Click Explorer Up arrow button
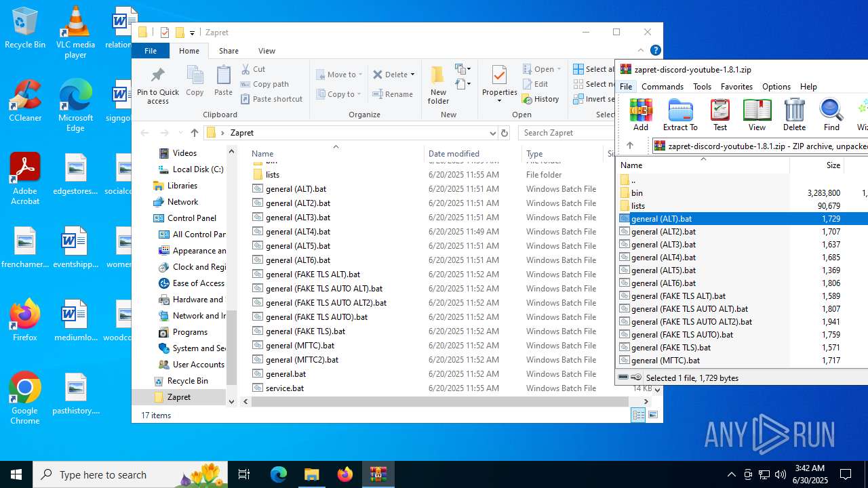Screen dimensions: 868x488 coord(195,133)
